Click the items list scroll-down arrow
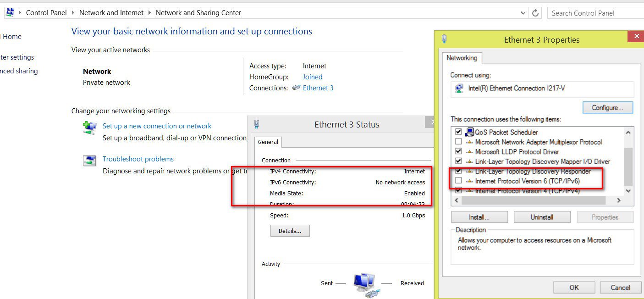 click(628, 191)
